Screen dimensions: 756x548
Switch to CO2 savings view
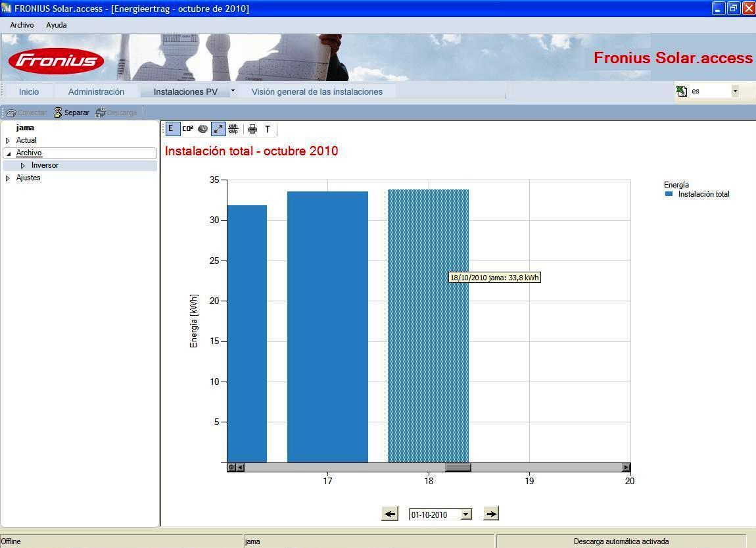coord(187,129)
